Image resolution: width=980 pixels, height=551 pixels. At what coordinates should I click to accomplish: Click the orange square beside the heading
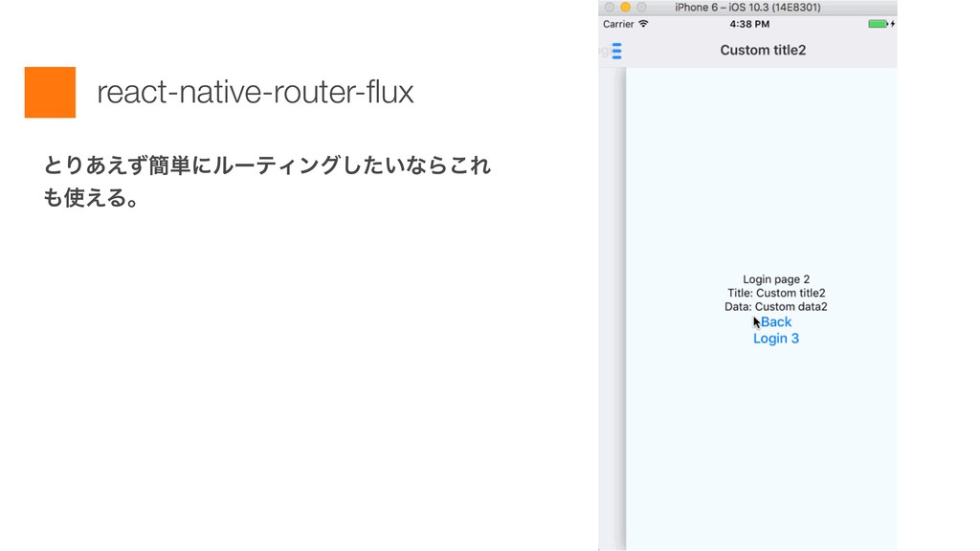[x=50, y=92]
